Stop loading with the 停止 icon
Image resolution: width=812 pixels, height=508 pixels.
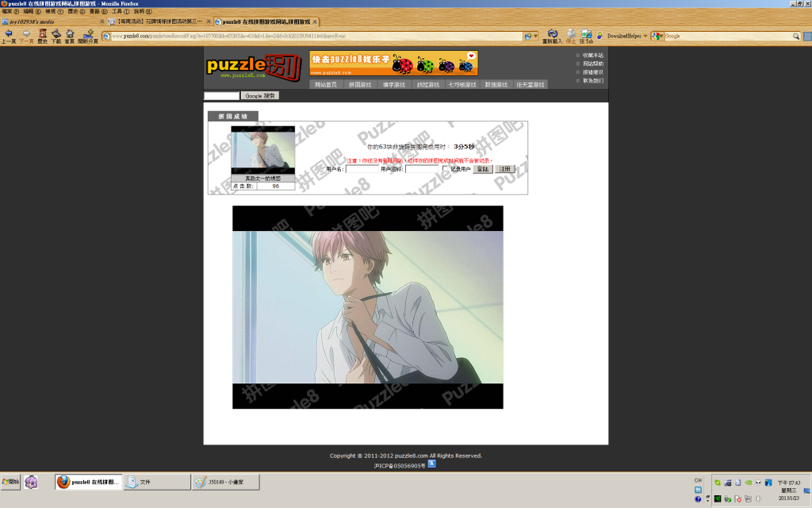click(571, 35)
